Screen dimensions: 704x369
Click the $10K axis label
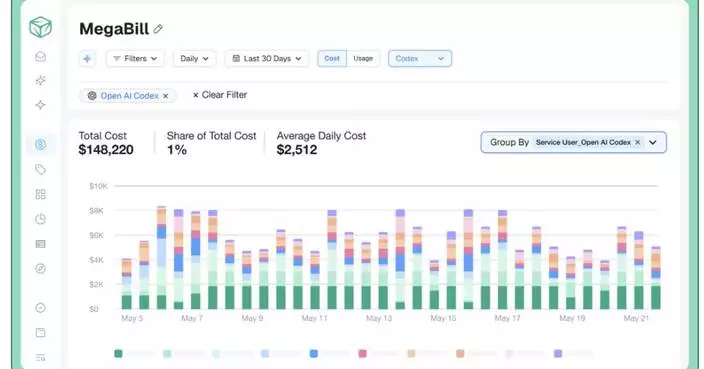(98, 186)
